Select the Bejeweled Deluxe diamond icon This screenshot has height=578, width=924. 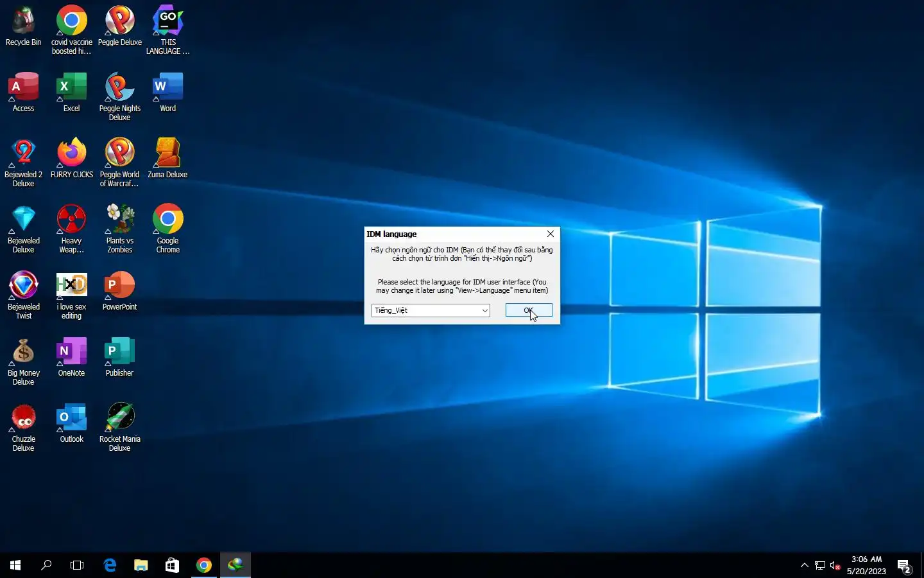[x=24, y=229]
